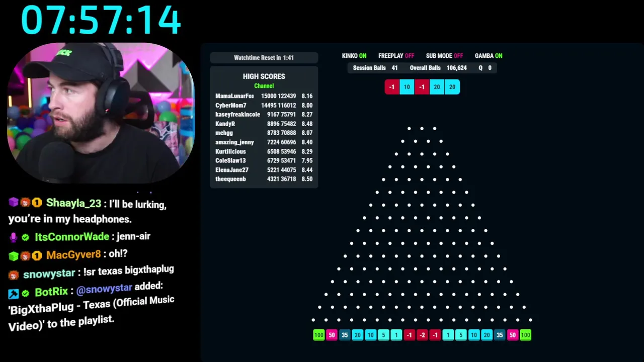Click the red-haired avatar badge beside Shaayla_23
The height and width of the screenshot is (362, 644).
25,203
